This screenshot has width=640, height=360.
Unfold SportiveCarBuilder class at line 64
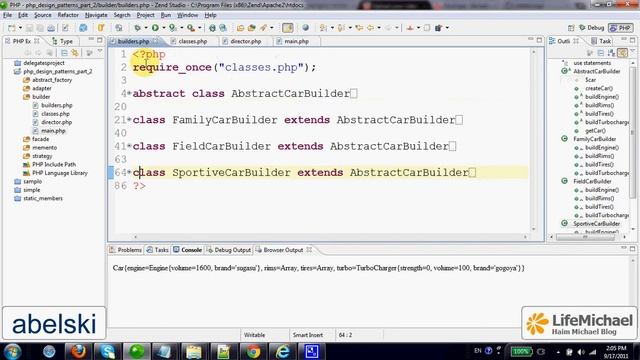coord(129,172)
